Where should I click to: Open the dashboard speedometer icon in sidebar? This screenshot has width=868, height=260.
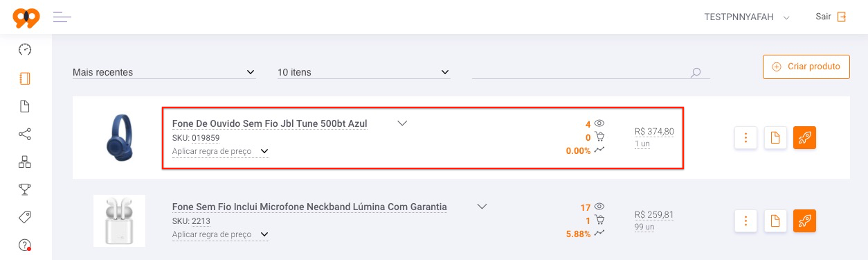pos(25,50)
